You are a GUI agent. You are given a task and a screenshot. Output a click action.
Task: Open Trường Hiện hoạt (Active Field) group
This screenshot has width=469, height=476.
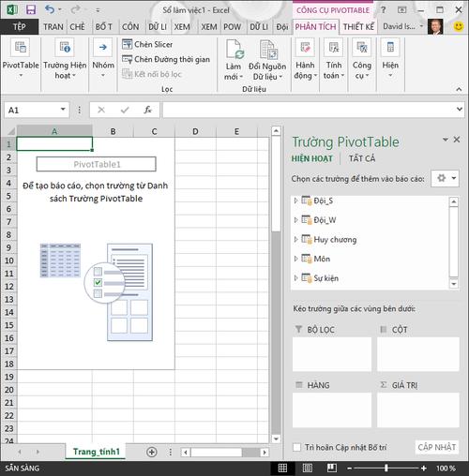[65, 58]
